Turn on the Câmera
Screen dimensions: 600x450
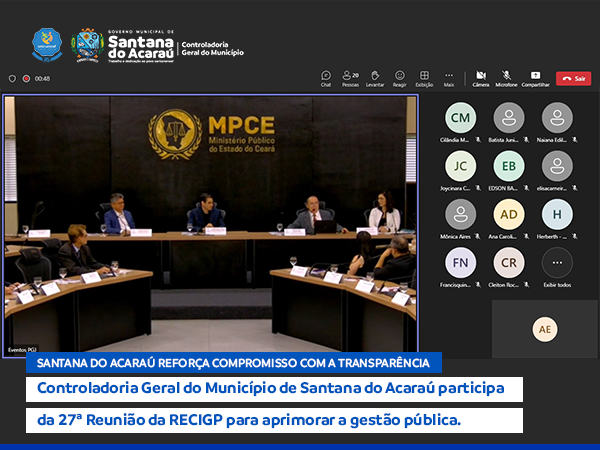click(481, 78)
